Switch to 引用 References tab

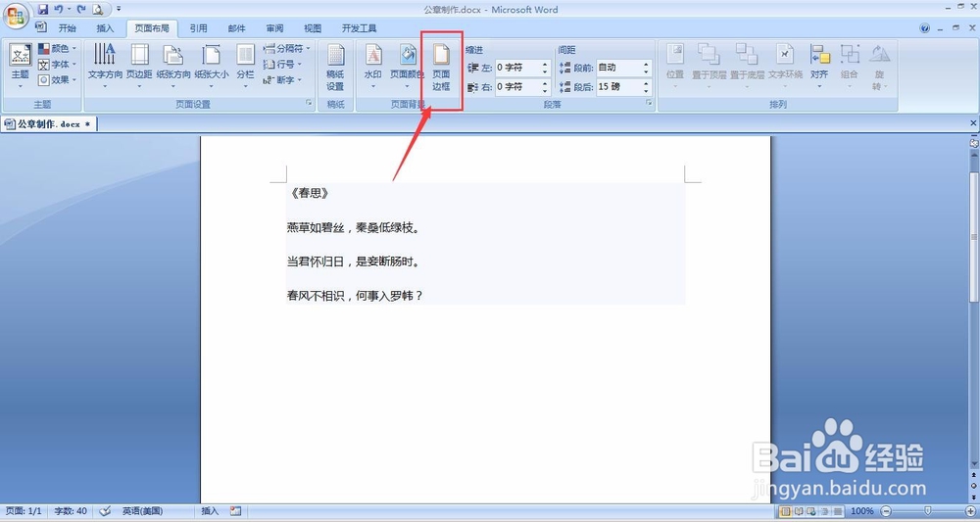198,28
